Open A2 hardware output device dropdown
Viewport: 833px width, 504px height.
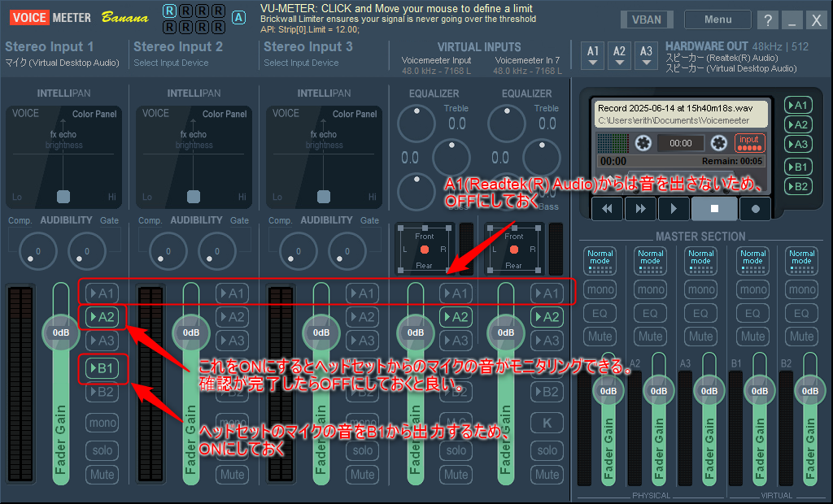(619, 56)
